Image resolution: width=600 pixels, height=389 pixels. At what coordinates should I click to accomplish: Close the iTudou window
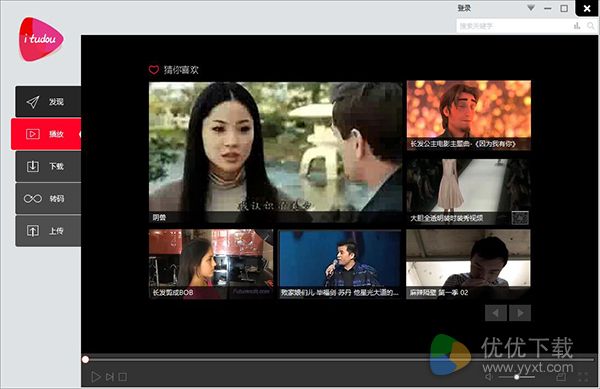click(x=587, y=8)
